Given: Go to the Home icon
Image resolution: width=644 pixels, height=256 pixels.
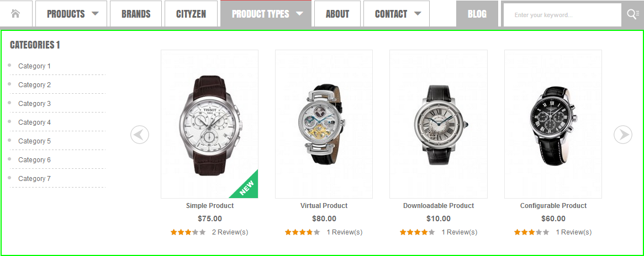Looking at the screenshot, I should 16,14.
